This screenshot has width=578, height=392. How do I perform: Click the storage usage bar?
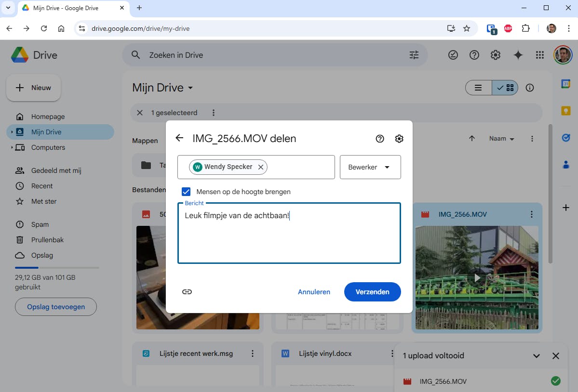point(57,268)
